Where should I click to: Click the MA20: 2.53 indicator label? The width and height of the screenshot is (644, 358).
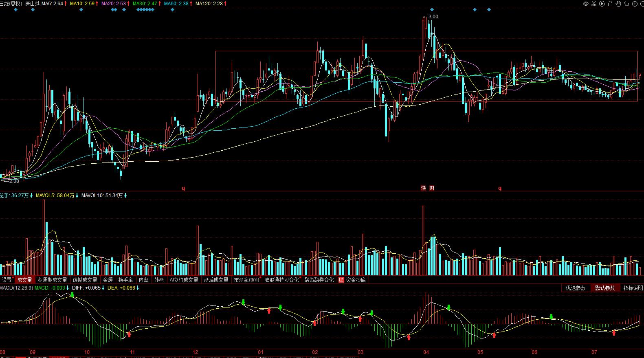pos(113,3)
